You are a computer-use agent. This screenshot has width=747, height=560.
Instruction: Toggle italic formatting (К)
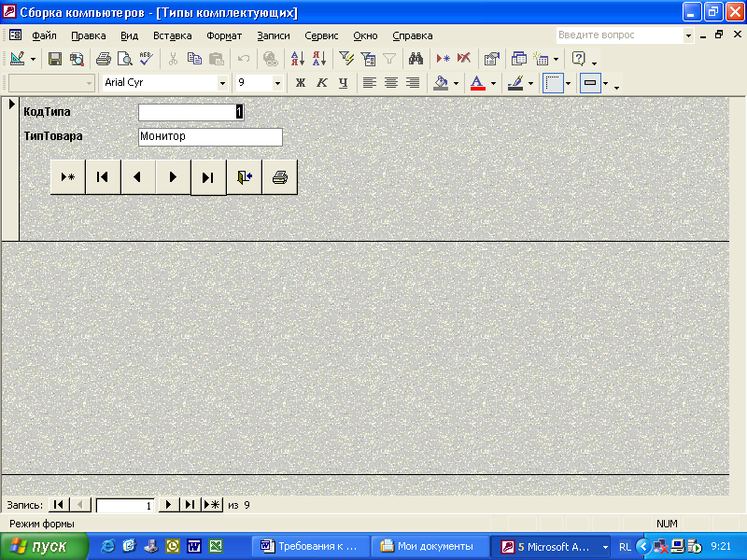(321, 83)
